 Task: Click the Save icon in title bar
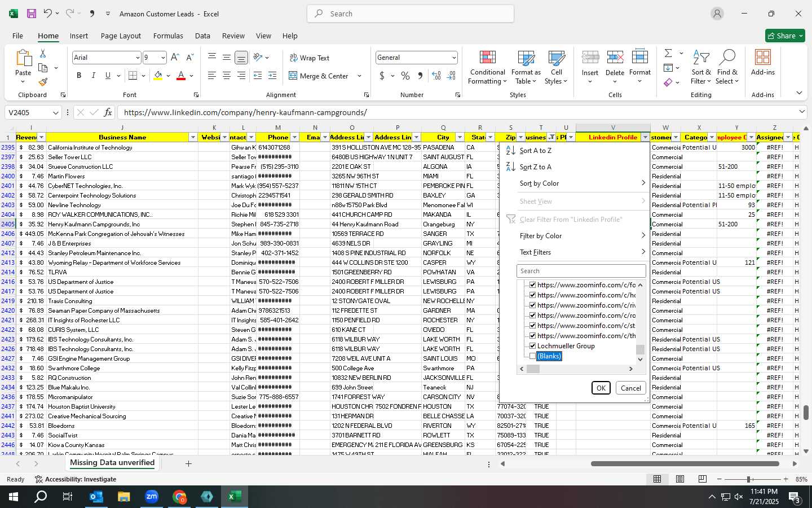pos(32,14)
